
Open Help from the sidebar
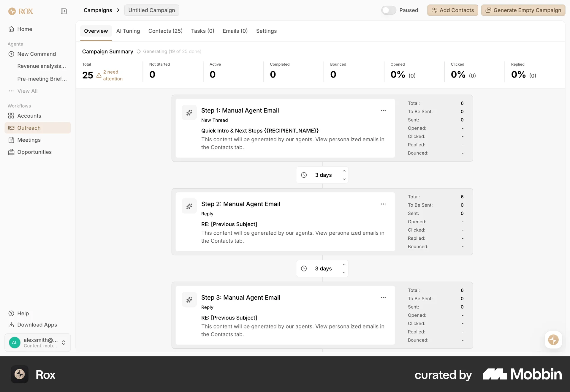pyautogui.click(x=23, y=313)
